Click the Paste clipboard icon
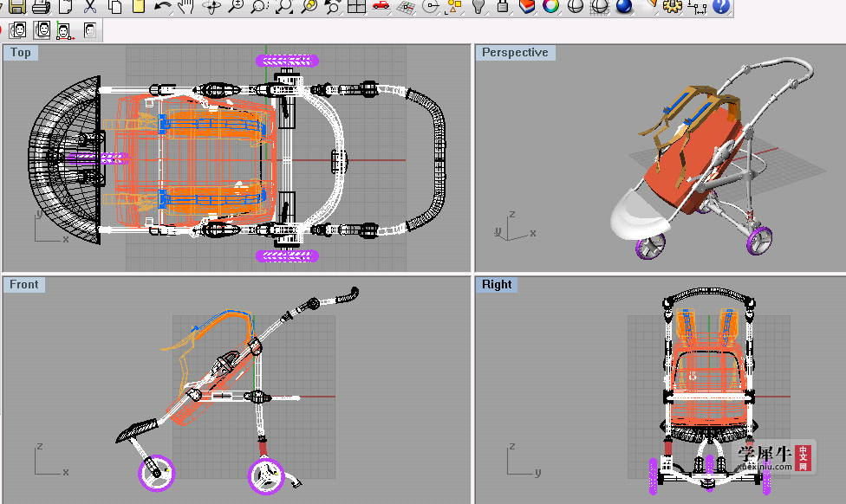 point(139,6)
